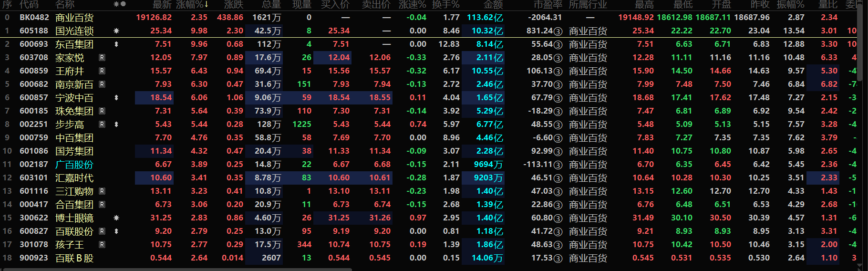Click circled 3 icon next to P/E -6.60

[x=558, y=138]
